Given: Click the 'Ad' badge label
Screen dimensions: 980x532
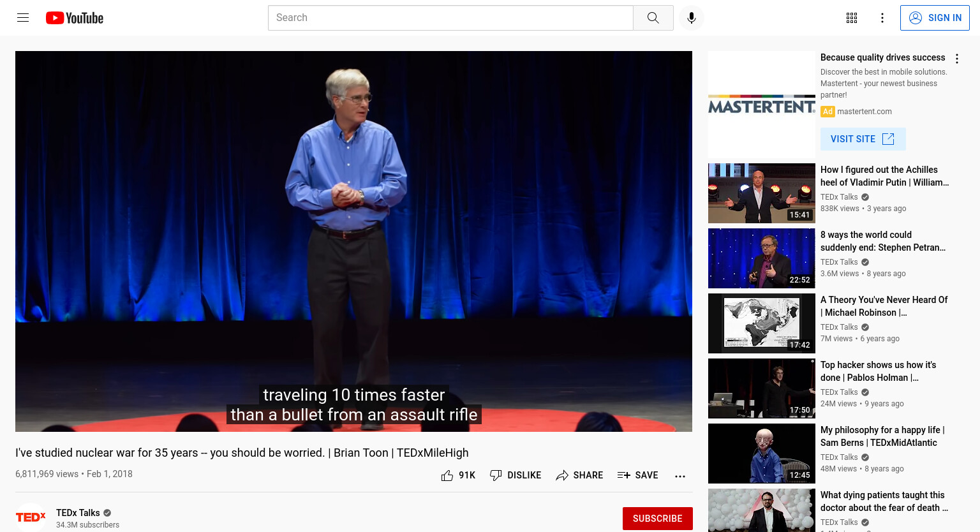Looking at the screenshot, I should 828,112.
